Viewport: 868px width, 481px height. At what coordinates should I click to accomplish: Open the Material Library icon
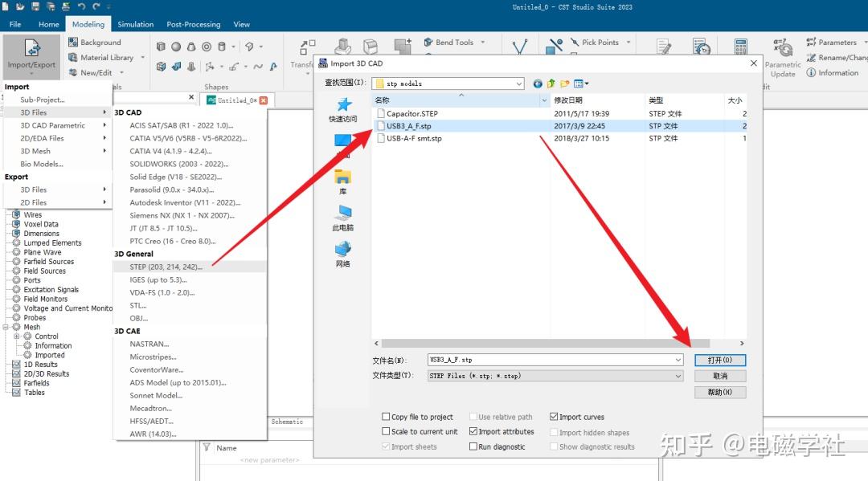coord(72,58)
